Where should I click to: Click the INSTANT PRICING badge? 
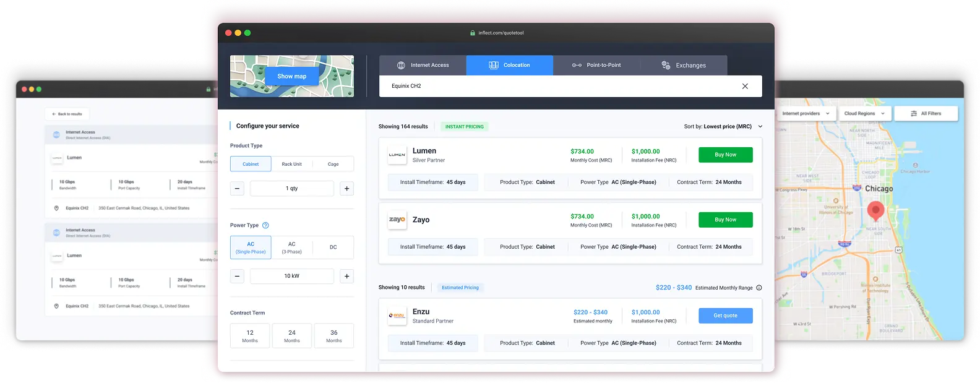click(x=465, y=126)
